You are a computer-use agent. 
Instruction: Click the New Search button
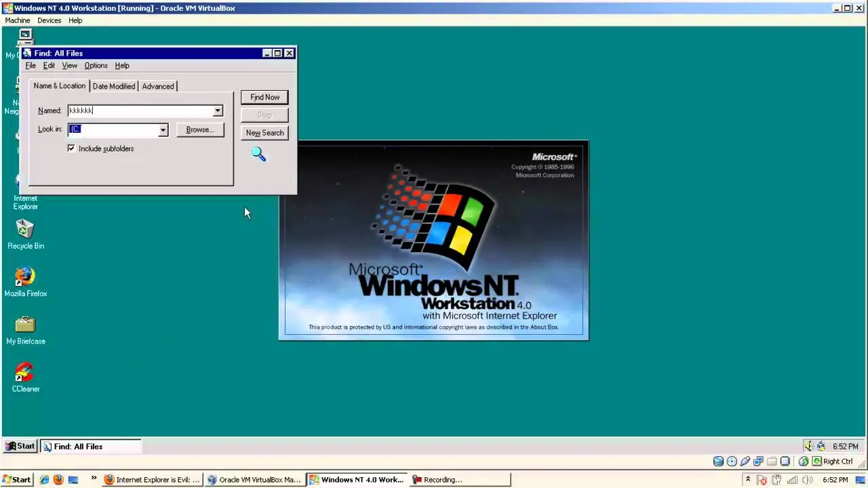(264, 132)
